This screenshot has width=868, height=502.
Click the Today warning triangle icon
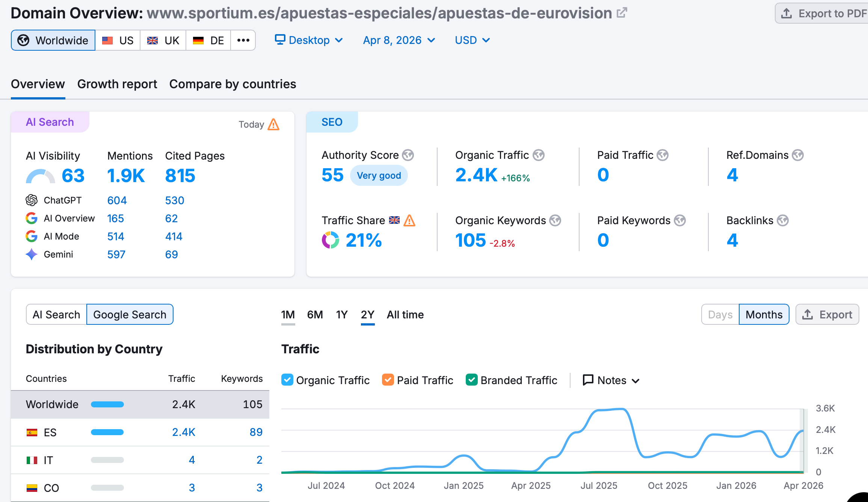tap(273, 124)
